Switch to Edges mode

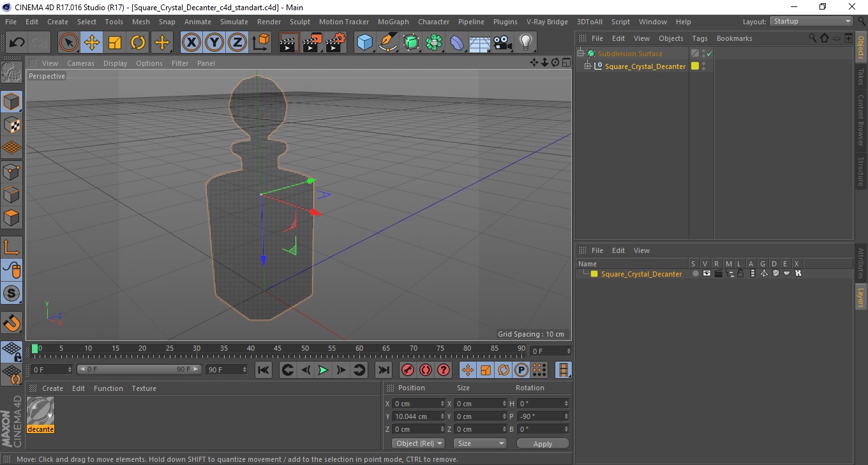[11, 194]
